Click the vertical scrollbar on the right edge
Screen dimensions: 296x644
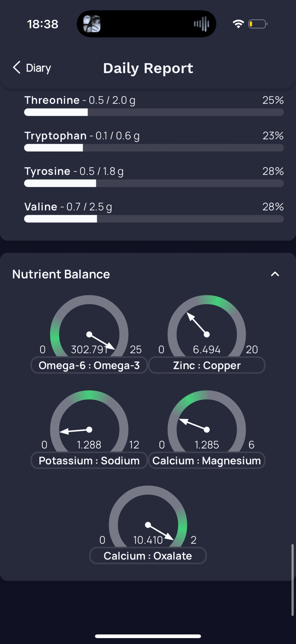(293, 580)
